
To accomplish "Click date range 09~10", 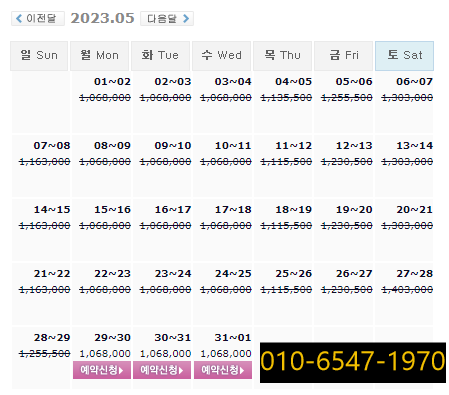I will point(173,146).
